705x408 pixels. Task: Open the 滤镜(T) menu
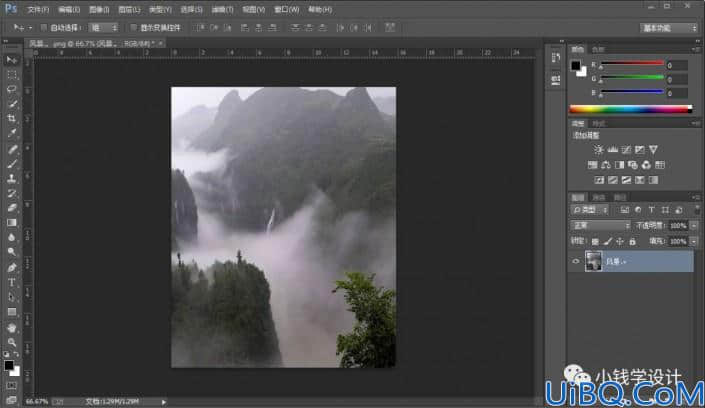click(223, 9)
